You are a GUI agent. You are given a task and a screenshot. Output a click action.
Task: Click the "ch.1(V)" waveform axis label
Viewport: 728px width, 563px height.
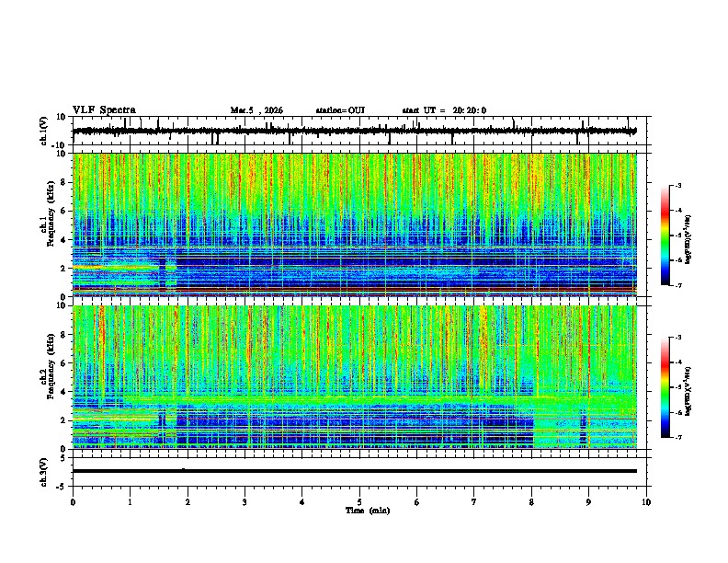click(44, 131)
